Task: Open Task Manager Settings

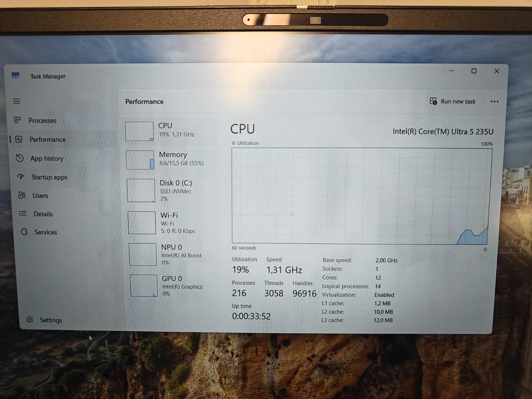Action: [51, 320]
